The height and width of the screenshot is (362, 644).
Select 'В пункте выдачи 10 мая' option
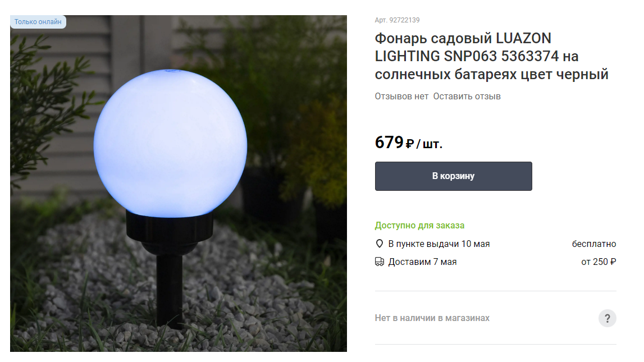click(439, 244)
